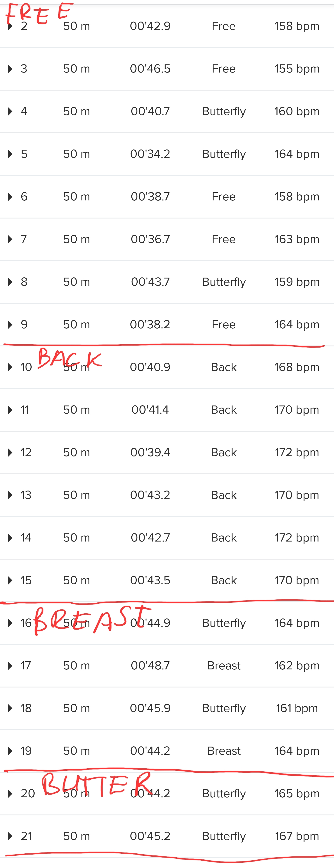Expand lap 2 disclosure triangle

(10, 26)
